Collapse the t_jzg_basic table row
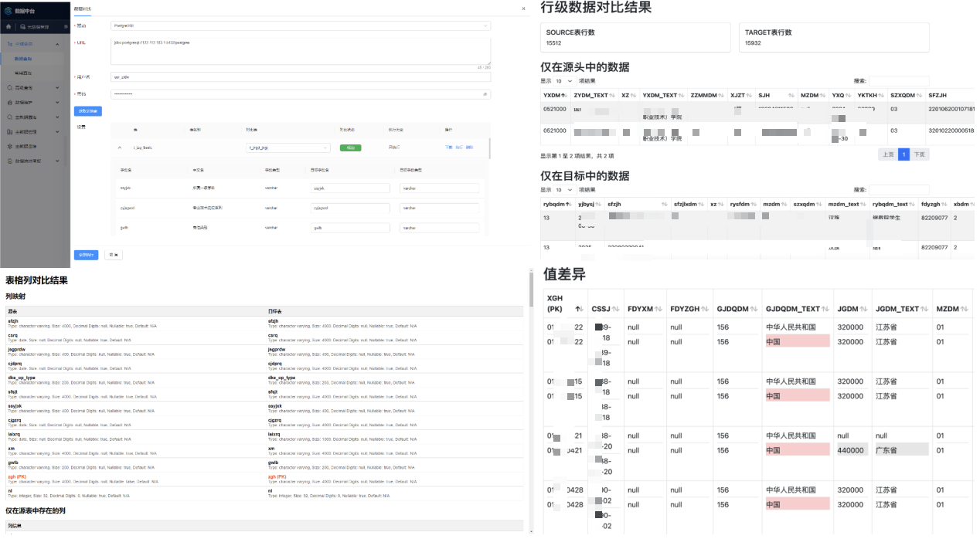The width and height of the screenshot is (980, 539). 119,147
